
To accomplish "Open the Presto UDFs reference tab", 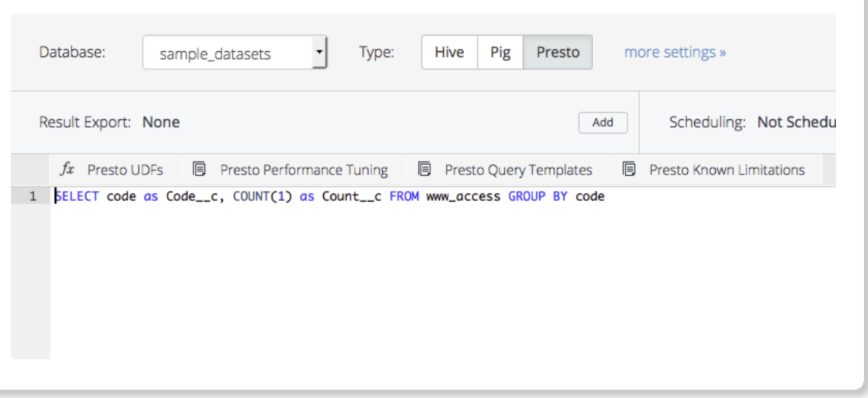I will [x=125, y=170].
